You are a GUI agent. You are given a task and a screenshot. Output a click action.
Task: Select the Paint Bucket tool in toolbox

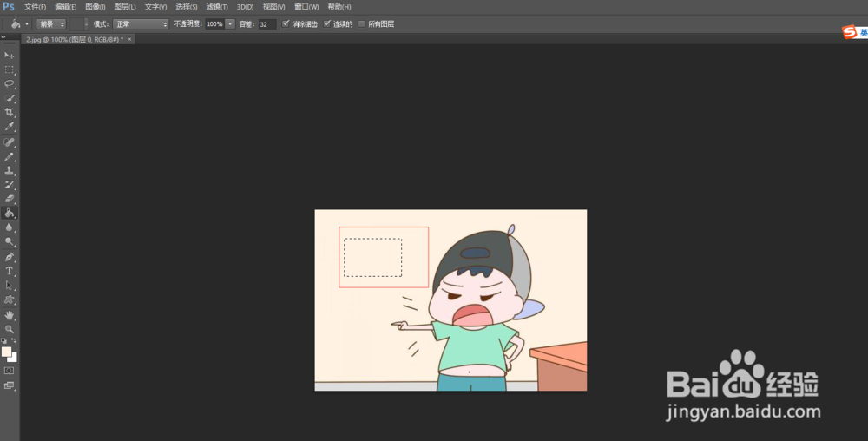click(x=10, y=213)
